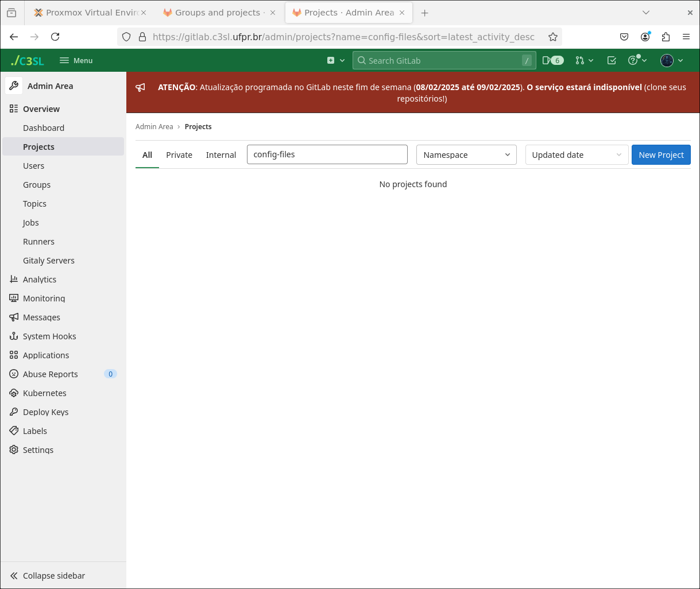Open the To-Do list checkmark icon
The image size is (700, 589).
coord(612,60)
